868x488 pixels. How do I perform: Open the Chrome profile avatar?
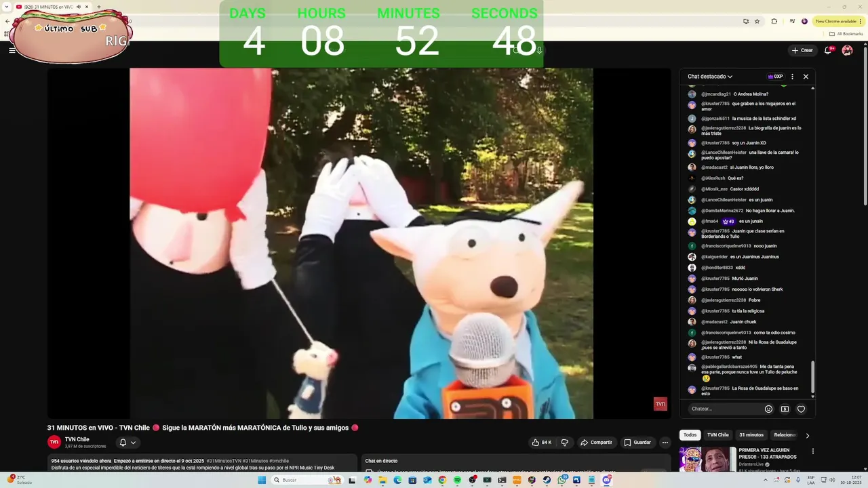[805, 21]
